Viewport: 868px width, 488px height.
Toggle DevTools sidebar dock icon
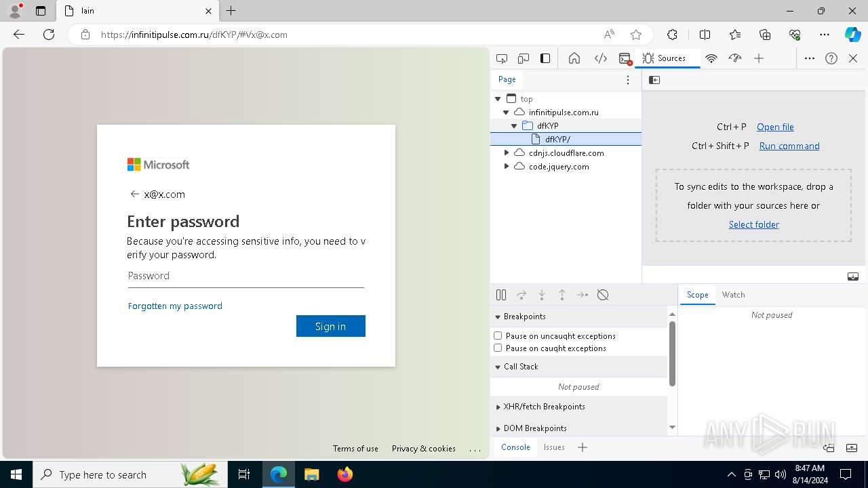coord(545,58)
